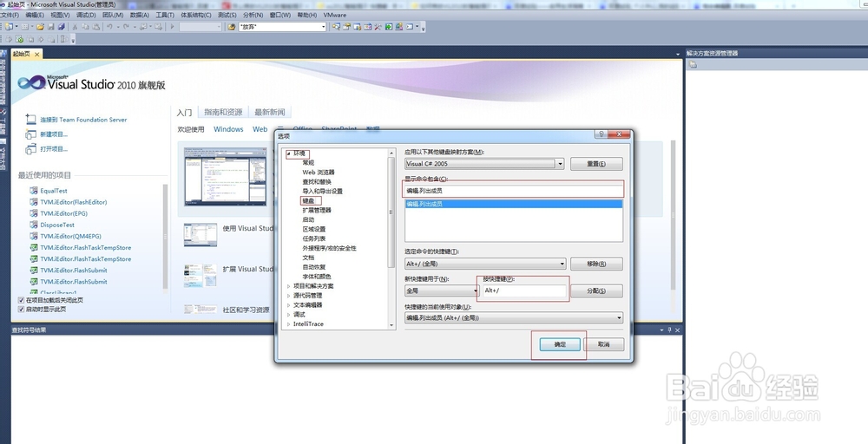Viewport: 868px width, 444px height.
Task: Expand the 文本编辑器 tree node
Action: click(289, 304)
